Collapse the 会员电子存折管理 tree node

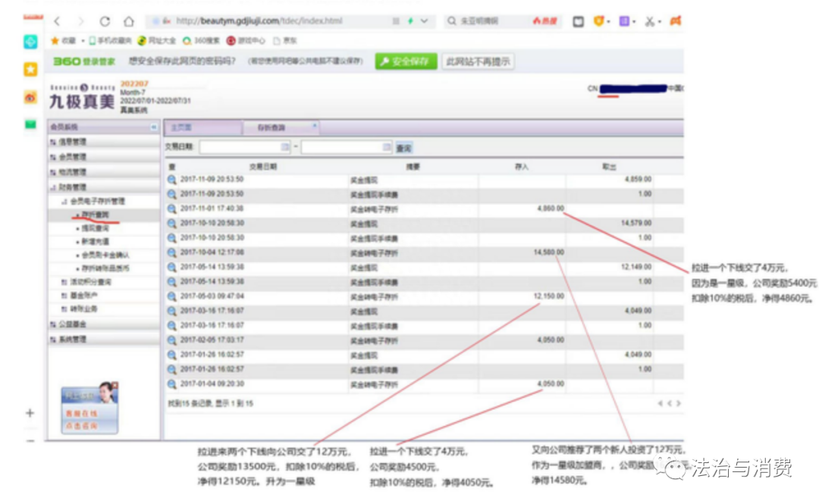coord(64,202)
